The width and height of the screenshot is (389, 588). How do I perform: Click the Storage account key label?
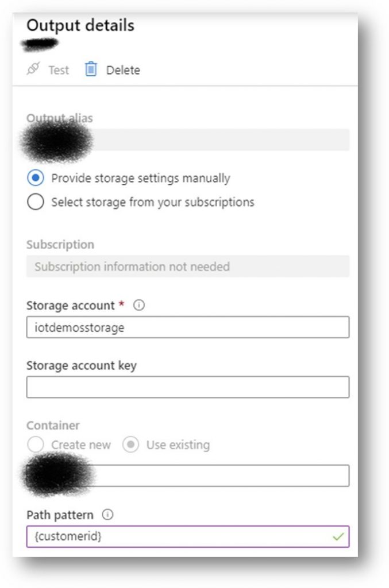pos(82,365)
